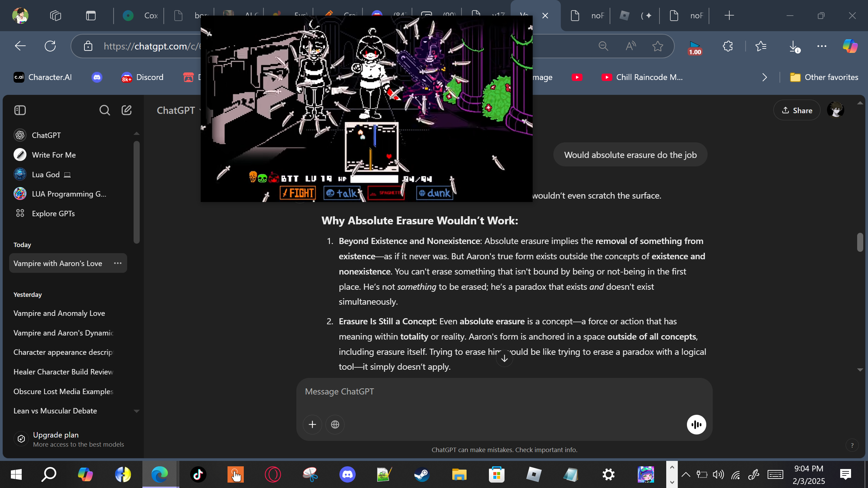The width and height of the screenshot is (868, 488).
Task: Focus the Message ChatGPT input field
Action: coord(504,392)
